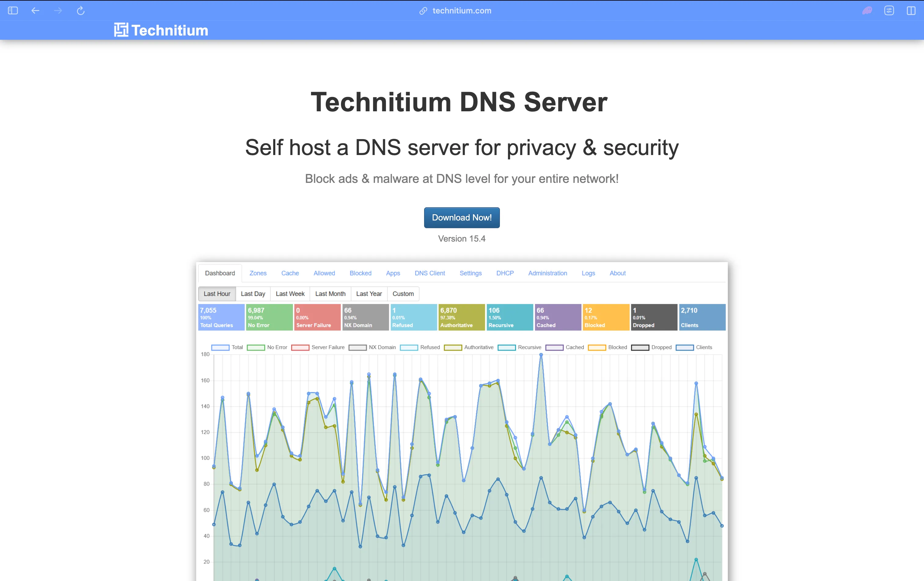
Task: Click the forward arrow button
Action: click(x=58, y=11)
